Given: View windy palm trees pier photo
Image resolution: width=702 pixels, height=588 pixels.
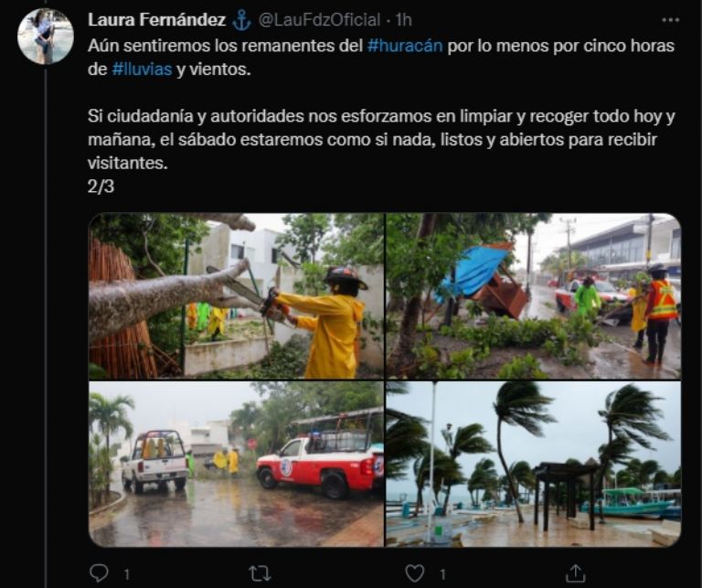Looking at the screenshot, I should tap(533, 464).
